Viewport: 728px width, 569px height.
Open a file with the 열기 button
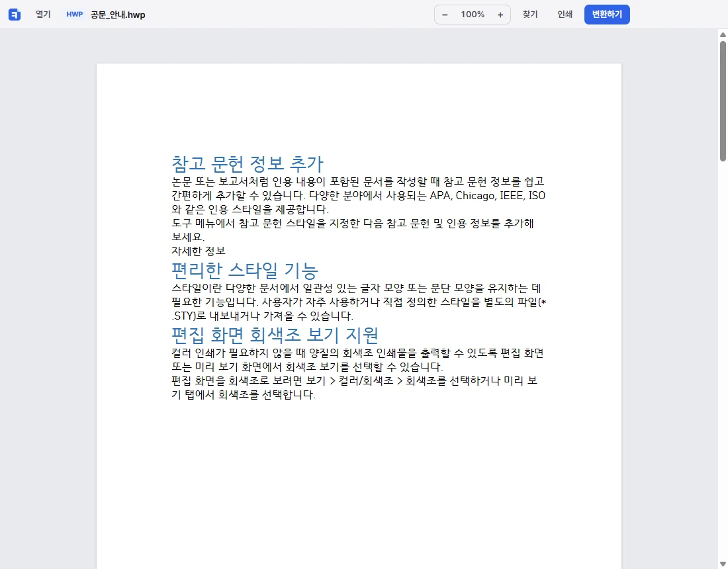click(x=43, y=15)
